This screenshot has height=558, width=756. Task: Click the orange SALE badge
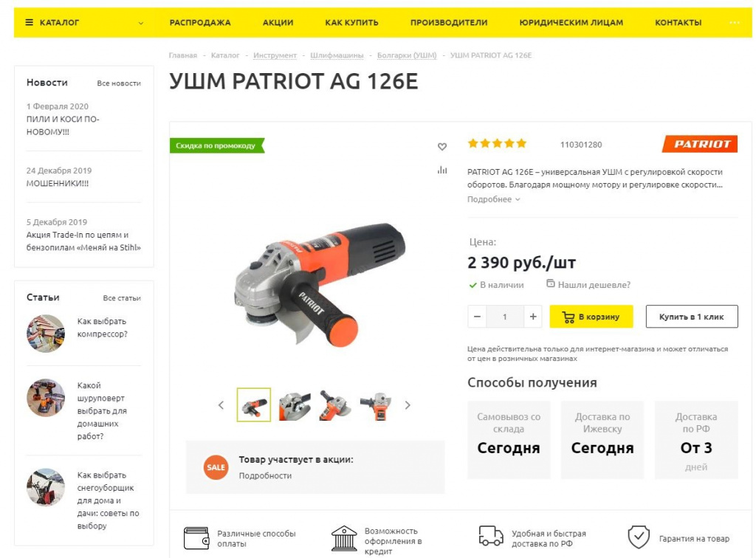(216, 467)
